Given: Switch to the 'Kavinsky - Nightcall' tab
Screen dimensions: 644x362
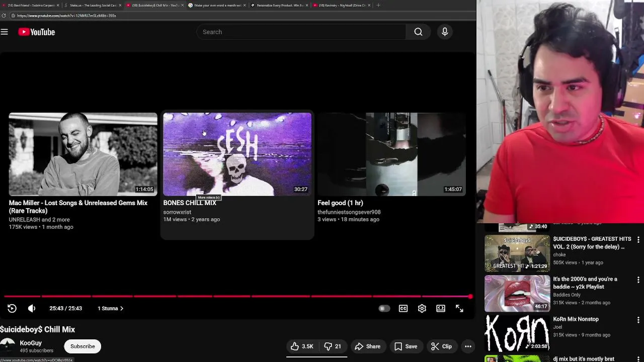Looking at the screenshot, I should click(x=342, y=5).
